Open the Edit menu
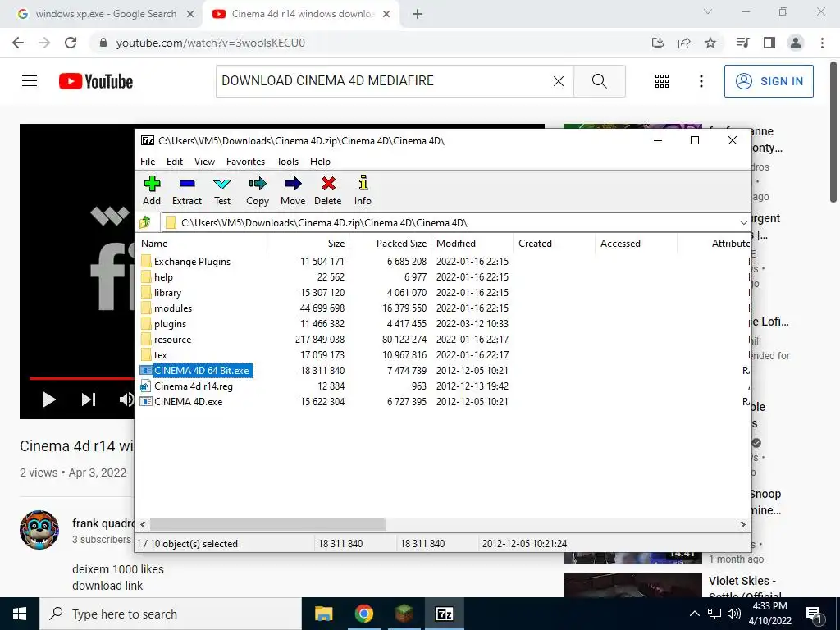840x630 pixels. [175, 162]
